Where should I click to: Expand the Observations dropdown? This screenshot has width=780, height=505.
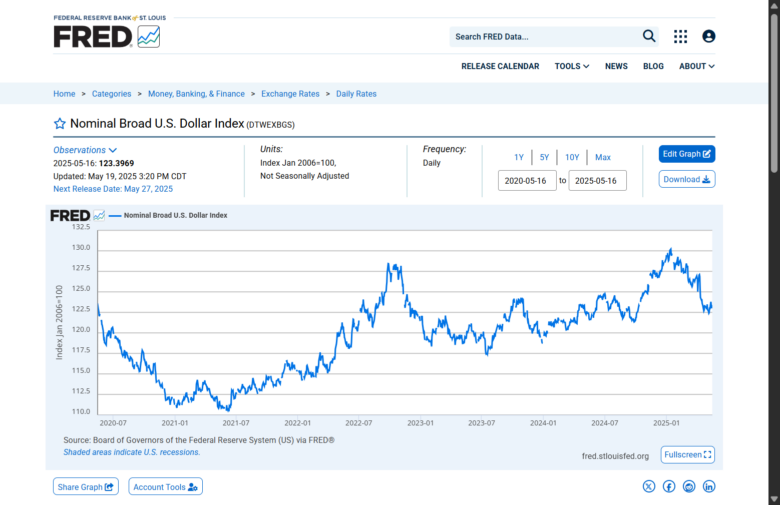click(x=85, y=150)
